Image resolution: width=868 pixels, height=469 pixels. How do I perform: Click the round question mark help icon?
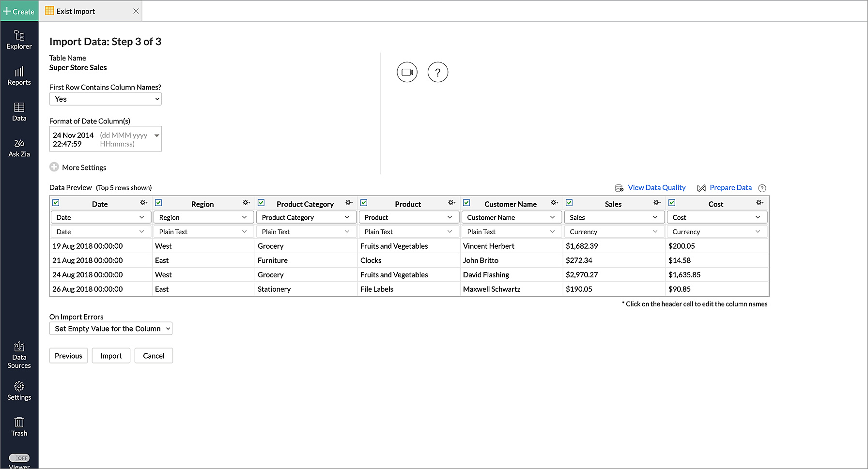(438, 73)
